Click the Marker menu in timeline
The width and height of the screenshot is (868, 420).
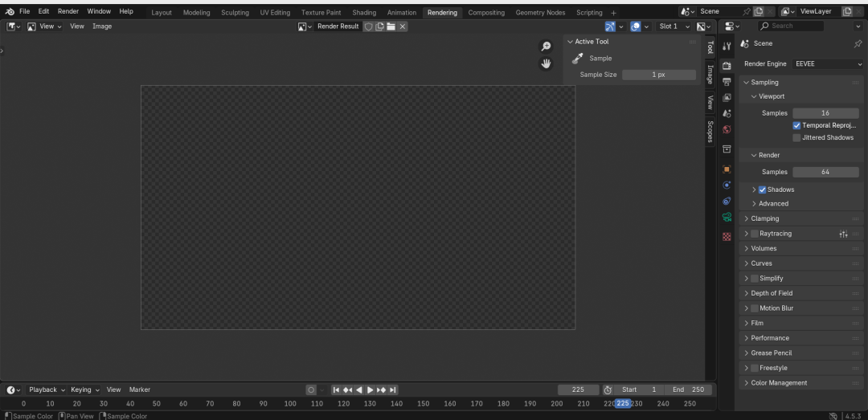pyautogui.click(x=140, y=389)
